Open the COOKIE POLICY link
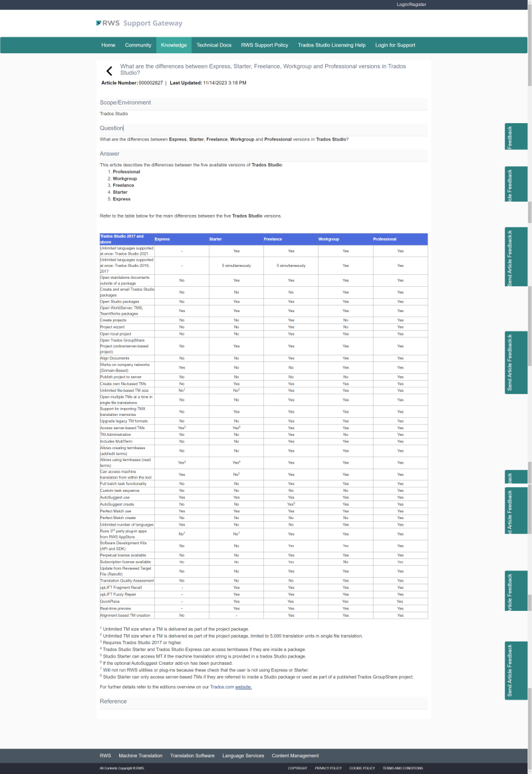This screenshot has height=774, width=532. (x=362, y=768)
